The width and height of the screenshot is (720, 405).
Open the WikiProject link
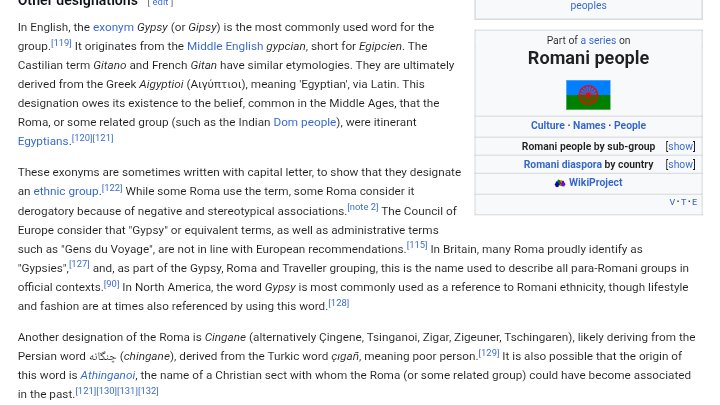click(x=595, y=182)
